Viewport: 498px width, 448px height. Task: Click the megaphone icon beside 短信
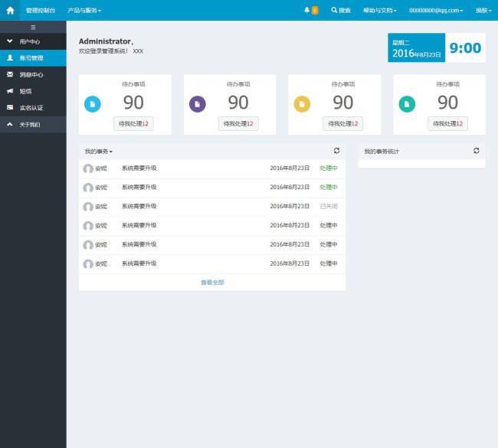click(10, 91)
